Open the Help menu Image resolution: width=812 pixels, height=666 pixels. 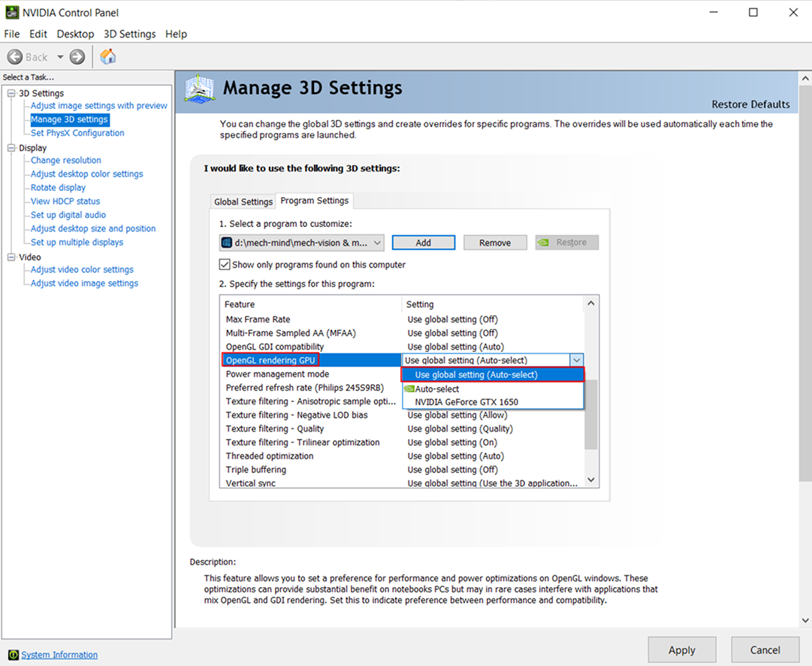[176, 34]
